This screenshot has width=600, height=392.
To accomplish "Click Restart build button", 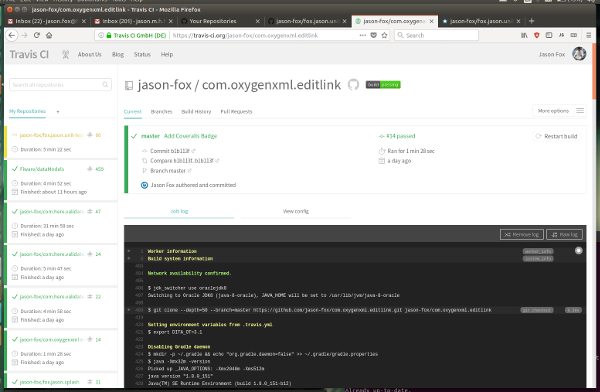I will [x=557, y=136].
